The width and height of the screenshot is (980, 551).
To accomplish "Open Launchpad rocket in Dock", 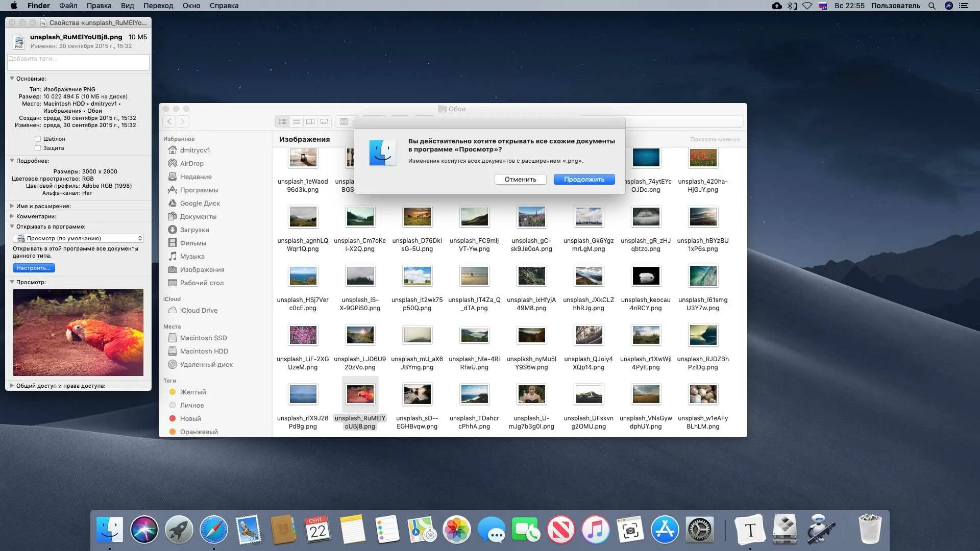I will pyautogui.click(x=179, y=530).
